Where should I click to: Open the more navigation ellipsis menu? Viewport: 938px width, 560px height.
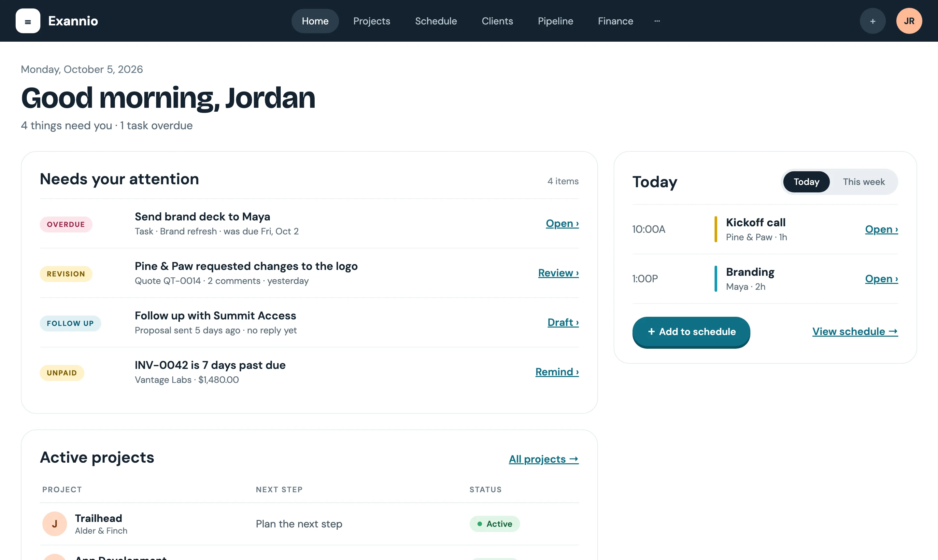pos(657,21)
